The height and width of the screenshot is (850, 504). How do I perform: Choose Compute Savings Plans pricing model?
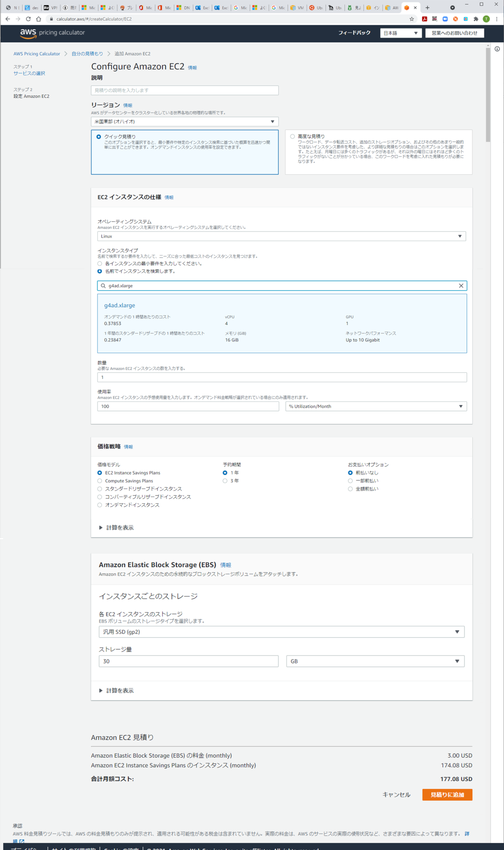tap(100, 481)
